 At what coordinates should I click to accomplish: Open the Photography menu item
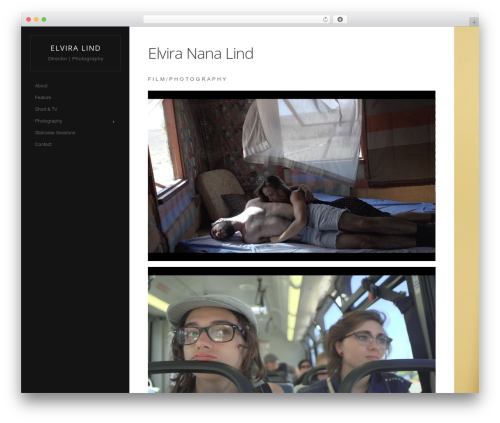coord(48,121)
